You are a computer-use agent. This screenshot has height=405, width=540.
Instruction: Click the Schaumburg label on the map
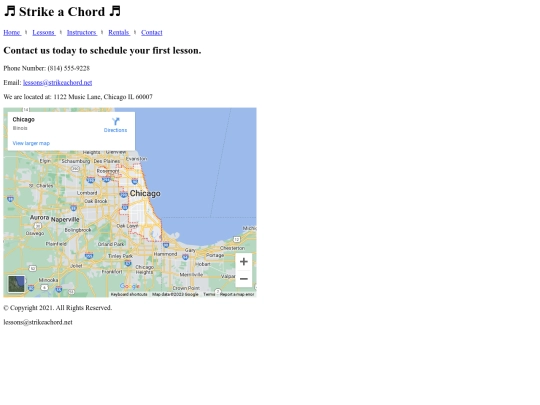76,161
